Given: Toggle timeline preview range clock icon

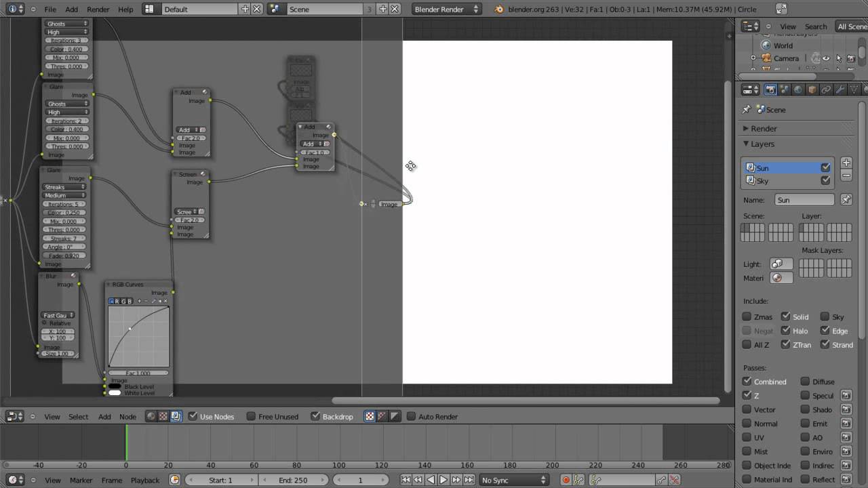Looking at the screenshot, I should tap(174, 480).
